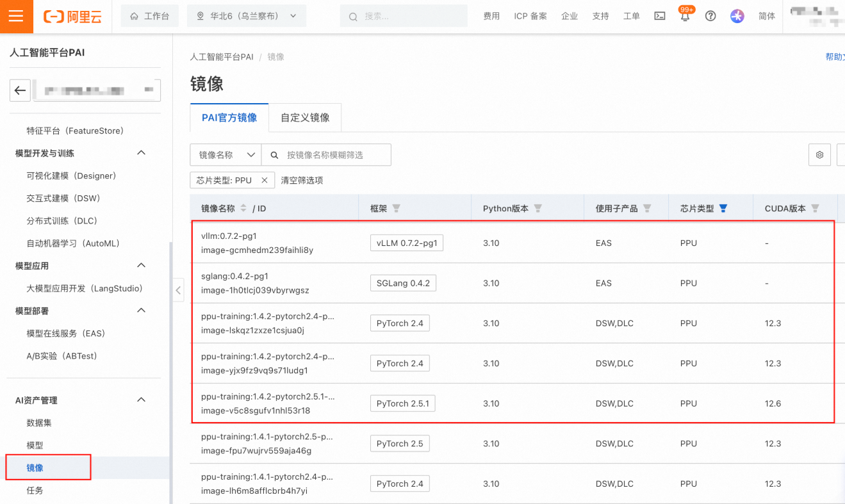Viewport: 845px width, 504px height.
Task: Click the vLLM 0.7.2-pg1 framework tag
Action: point(407,243)
